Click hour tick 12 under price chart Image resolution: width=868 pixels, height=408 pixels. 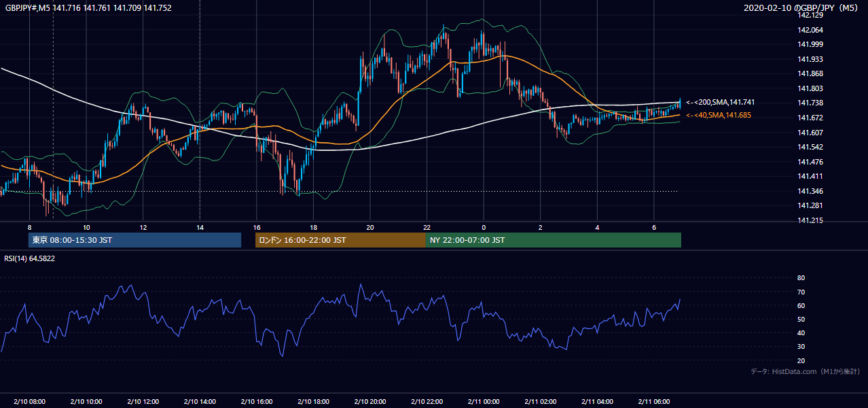[143, 227]
